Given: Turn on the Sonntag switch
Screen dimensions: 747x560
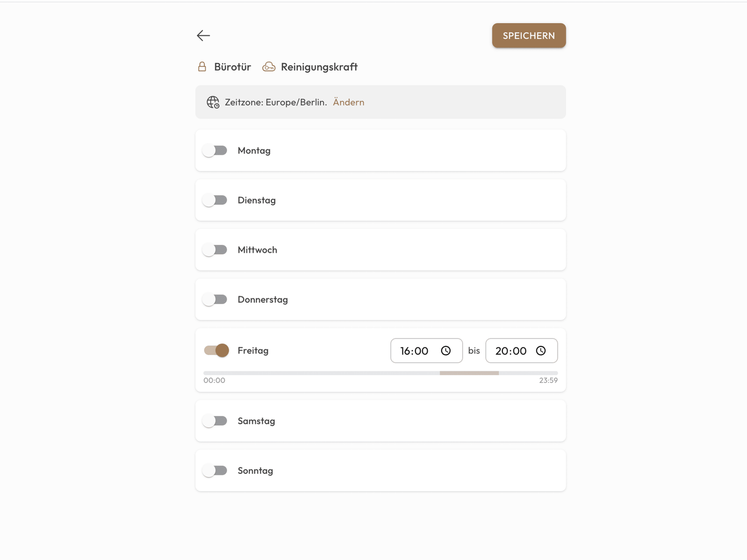Looking at the screenshot, I should pos(215,470).
